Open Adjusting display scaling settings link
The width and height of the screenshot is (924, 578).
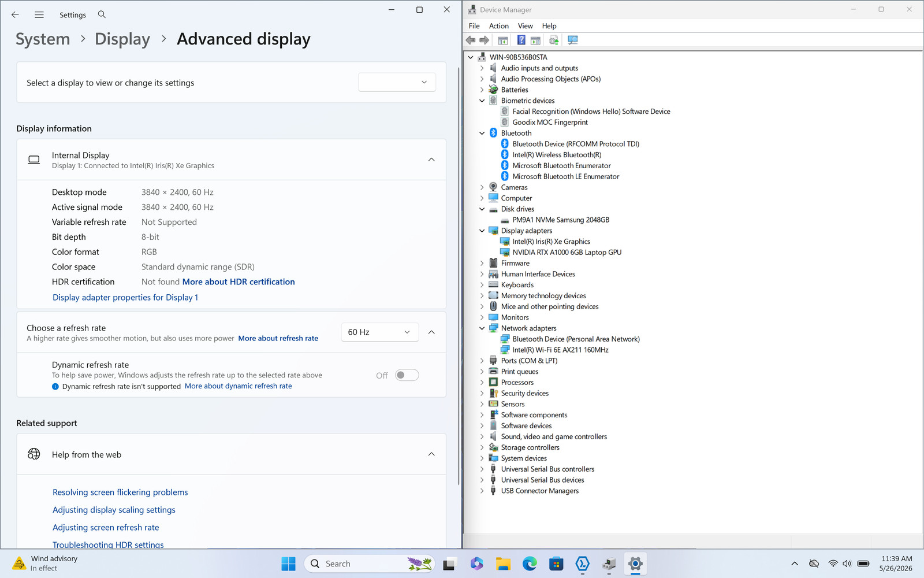(114, 510)
